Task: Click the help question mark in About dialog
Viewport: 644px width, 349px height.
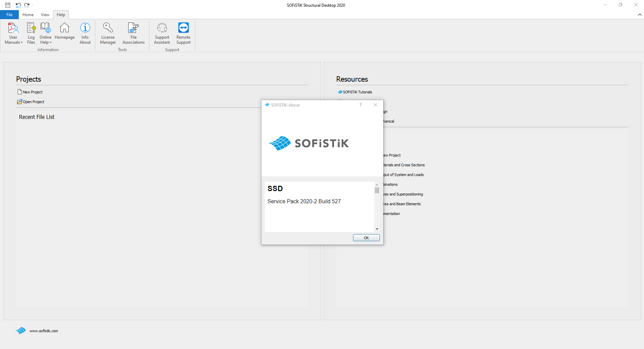Action: [360, 105]
